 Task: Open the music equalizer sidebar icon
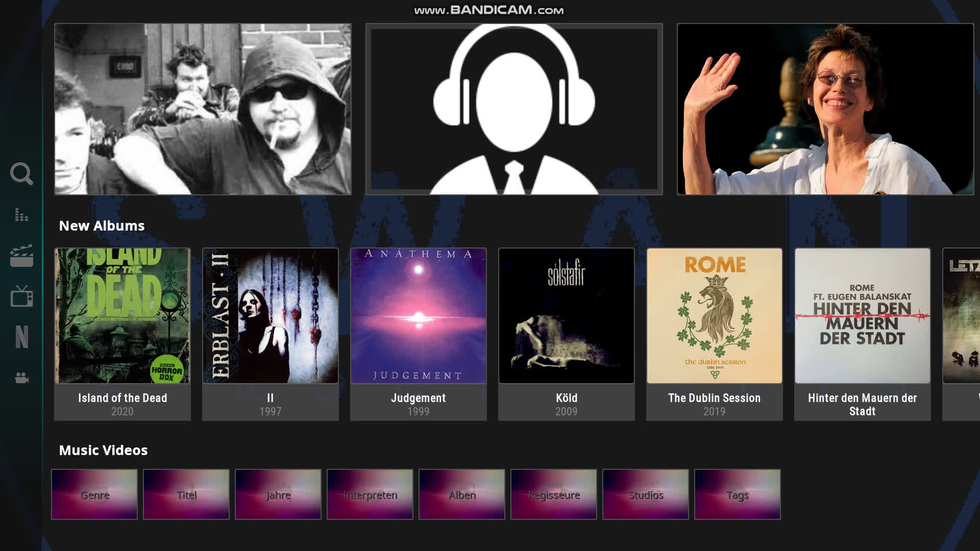pyautogui.click(x=21, y=215)
